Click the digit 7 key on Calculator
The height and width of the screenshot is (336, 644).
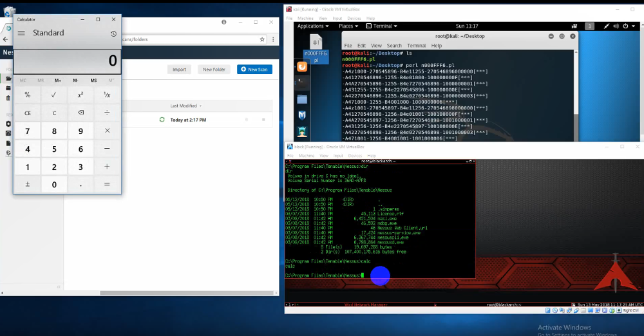click(28, 131)
